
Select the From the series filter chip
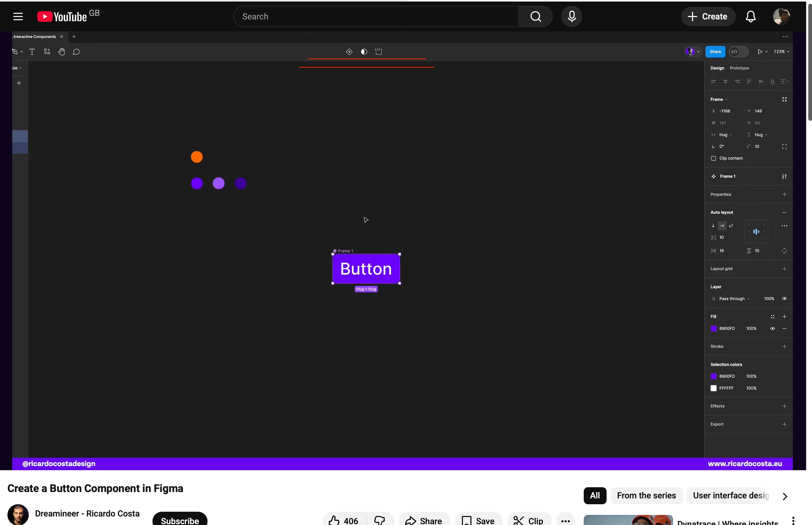click(x=646, y=495)
